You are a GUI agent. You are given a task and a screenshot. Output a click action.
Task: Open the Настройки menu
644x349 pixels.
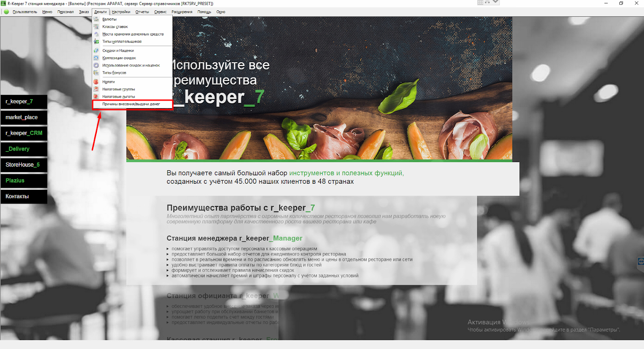point(121,12)
